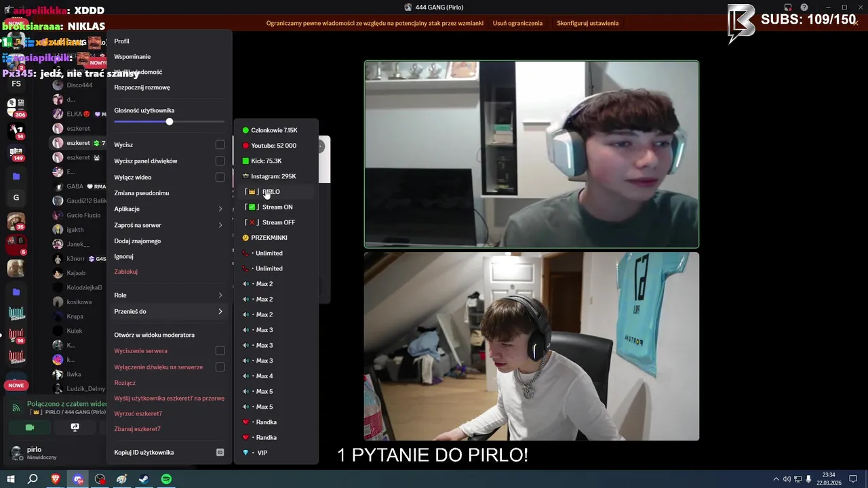Click Usuń ograniczenia button
The width and height of the screenshot is (868, 488).
(517, 23)
